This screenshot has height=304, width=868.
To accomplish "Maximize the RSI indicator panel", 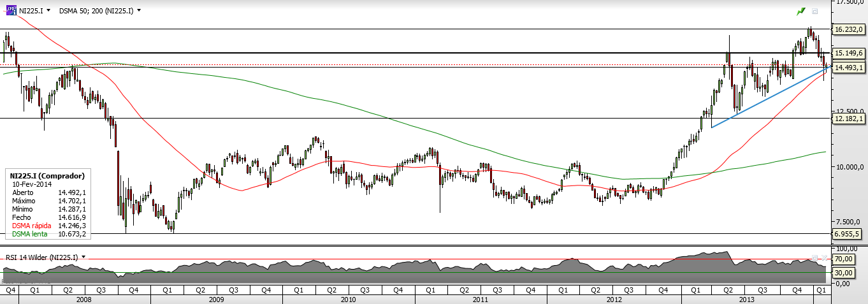I will (814, 257).
